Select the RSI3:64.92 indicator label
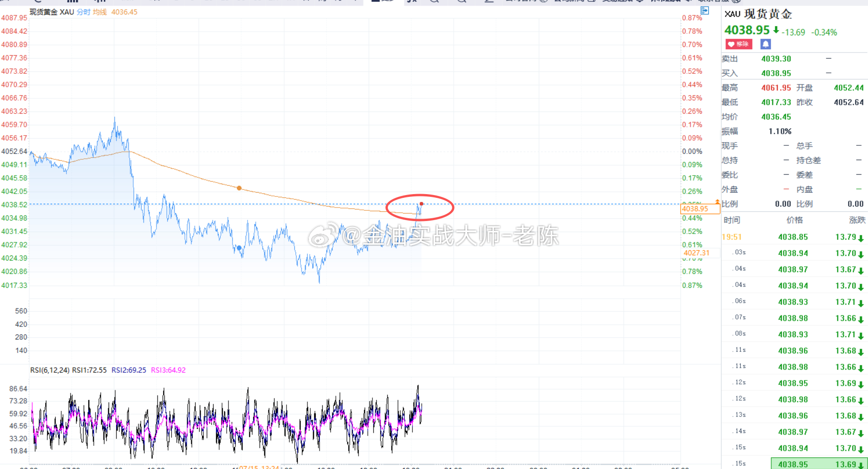Screen dimensions: 868x469 click(168, 370)
